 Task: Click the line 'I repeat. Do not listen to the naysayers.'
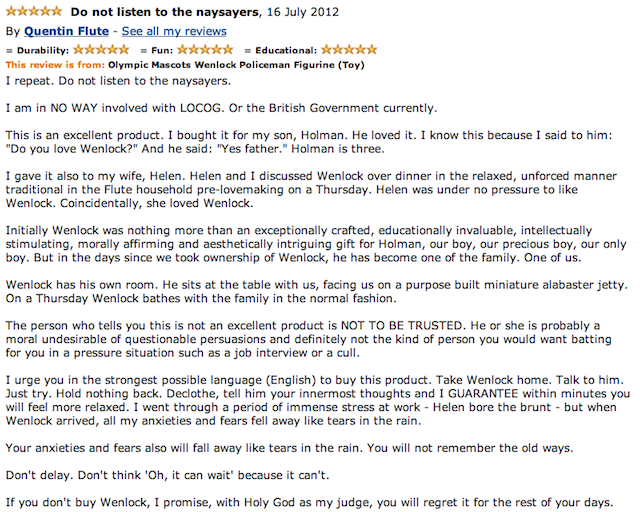[x=118, y=80]
